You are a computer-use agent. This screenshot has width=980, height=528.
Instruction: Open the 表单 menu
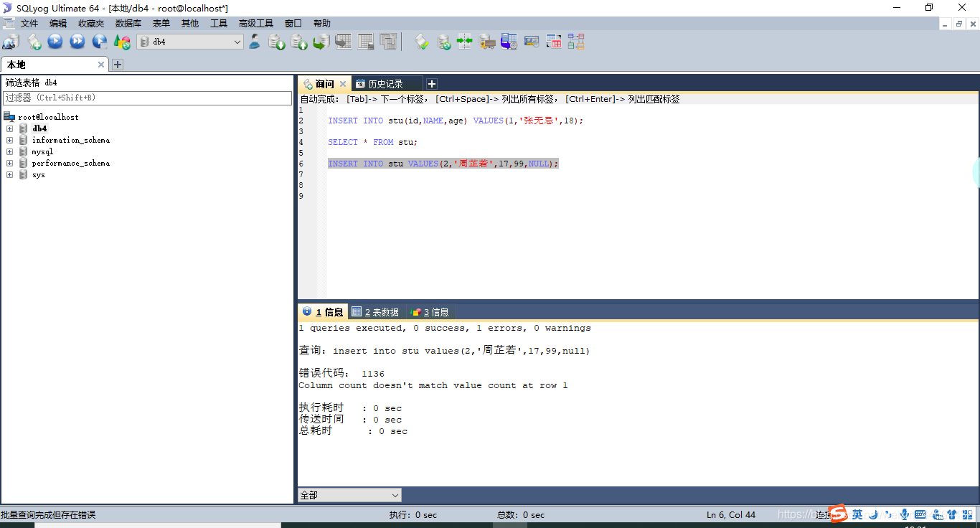tap(161, 24)
